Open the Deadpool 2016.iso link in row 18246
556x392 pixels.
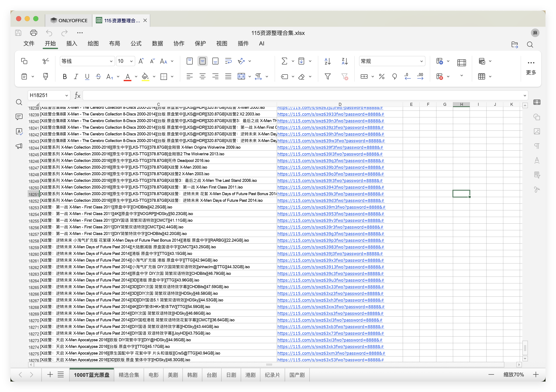pos(331,161)
